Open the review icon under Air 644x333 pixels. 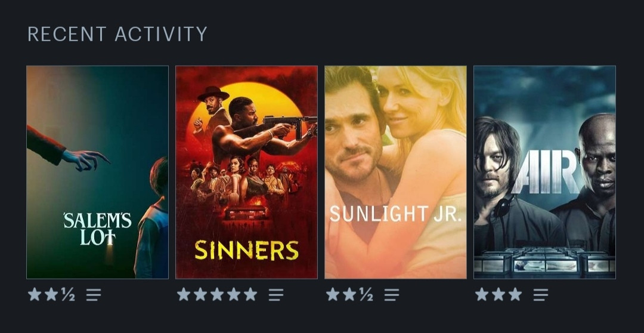pos(541,294)
